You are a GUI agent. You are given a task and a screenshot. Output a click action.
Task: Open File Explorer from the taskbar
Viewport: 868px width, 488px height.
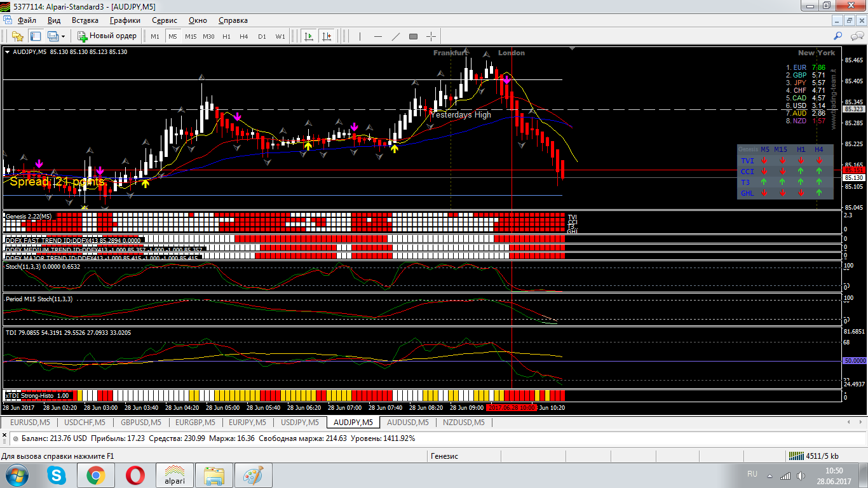click(x=214, y=475)
